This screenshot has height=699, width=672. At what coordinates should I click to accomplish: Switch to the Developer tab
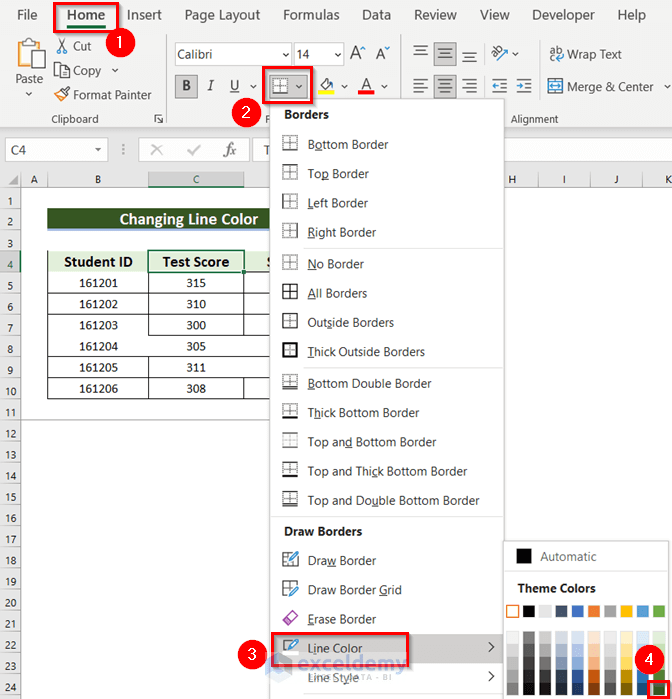pos(563,15)
